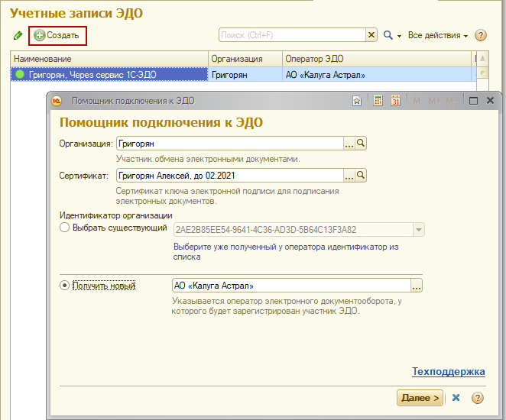Screen dimensions: 506x420
Task: Expand identifier dropdown arrow
Action: [x=419, y=230]
